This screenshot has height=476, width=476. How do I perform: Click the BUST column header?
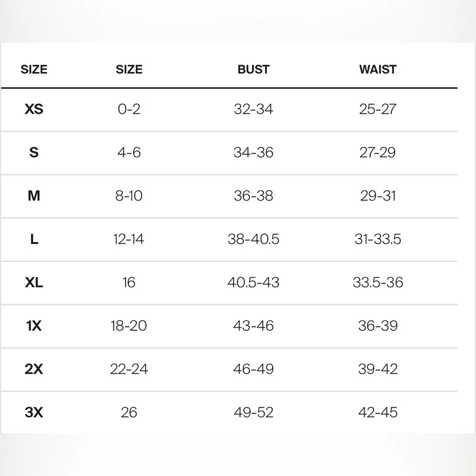click(253, 69)
